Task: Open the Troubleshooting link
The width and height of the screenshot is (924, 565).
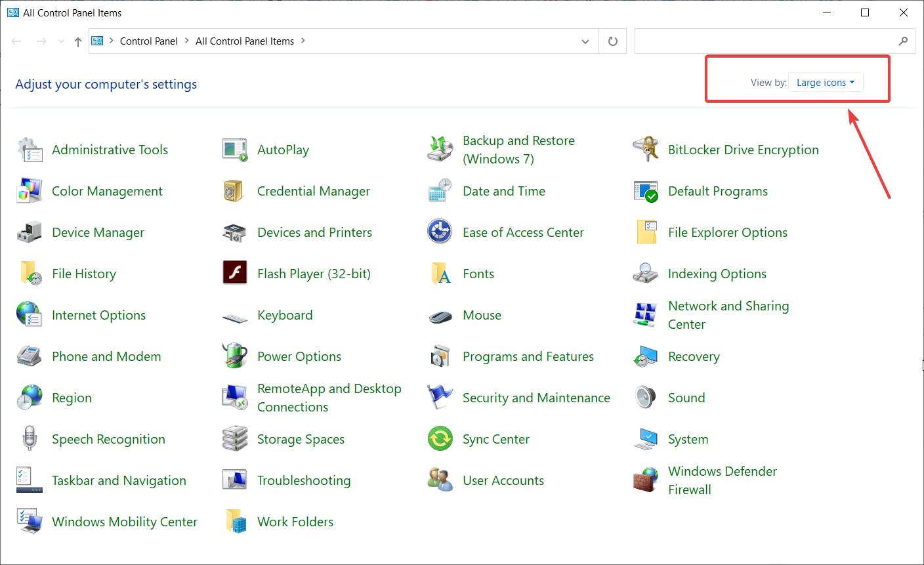Action: tap(304, 480)
